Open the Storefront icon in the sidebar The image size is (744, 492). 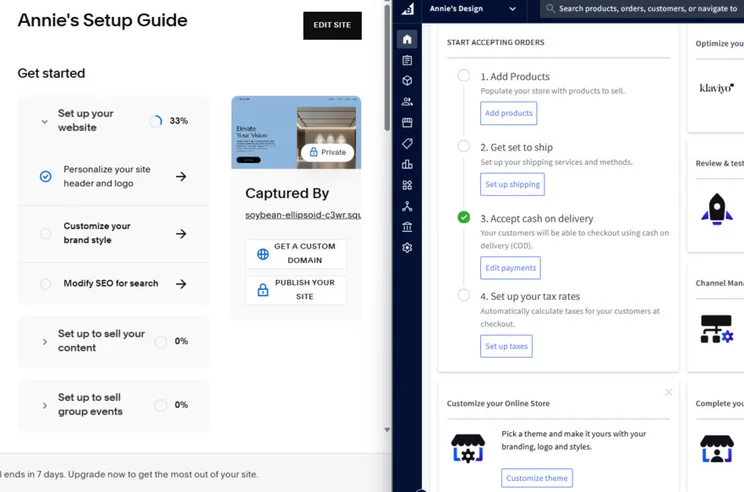pyautogui.click(x=407, y=122)
